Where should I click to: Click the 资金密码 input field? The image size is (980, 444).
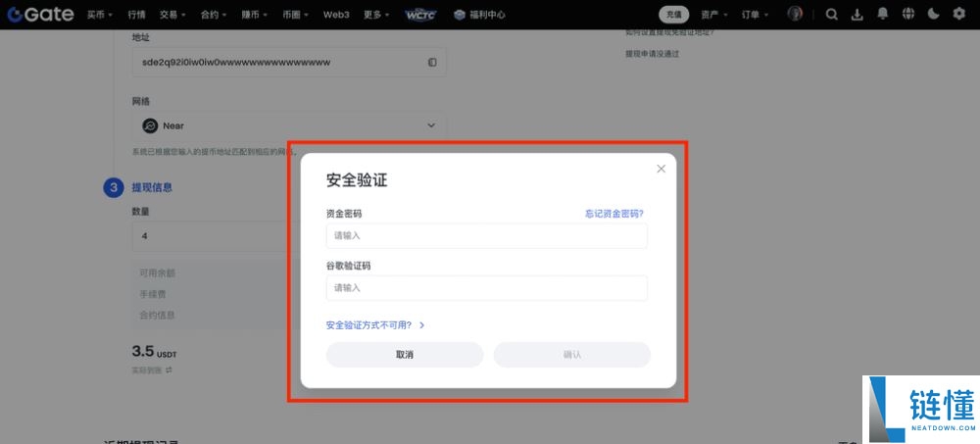[486, 236]
